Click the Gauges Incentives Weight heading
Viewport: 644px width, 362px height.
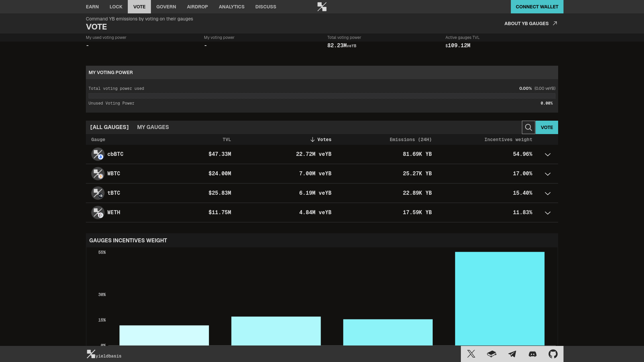(128, 240)
